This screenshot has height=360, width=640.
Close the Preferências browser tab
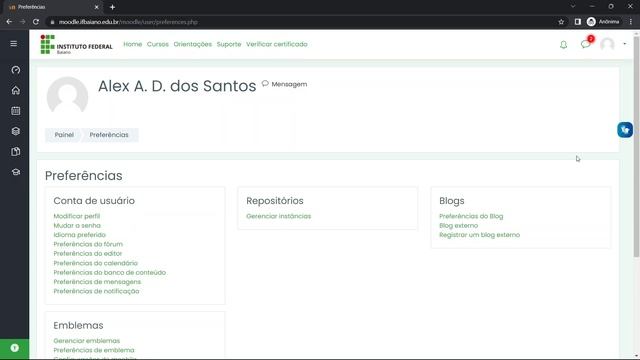coord(96,7)
